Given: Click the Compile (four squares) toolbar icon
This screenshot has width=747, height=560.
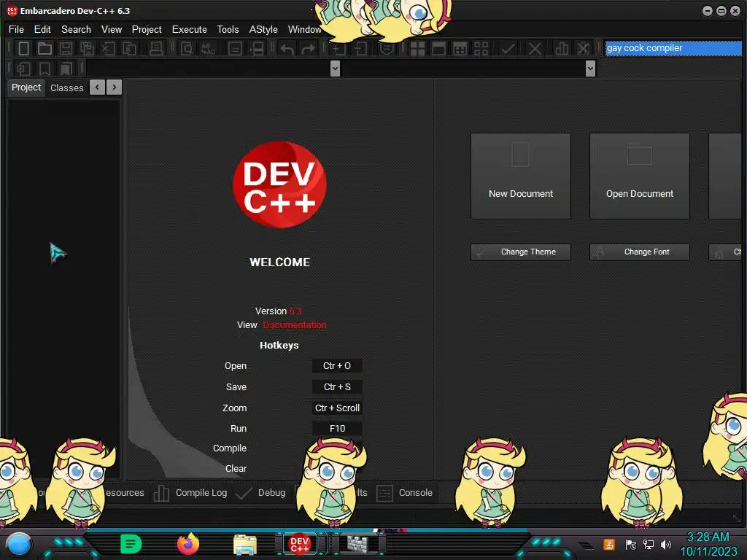Looking at the screenshot, I should 417,48.
